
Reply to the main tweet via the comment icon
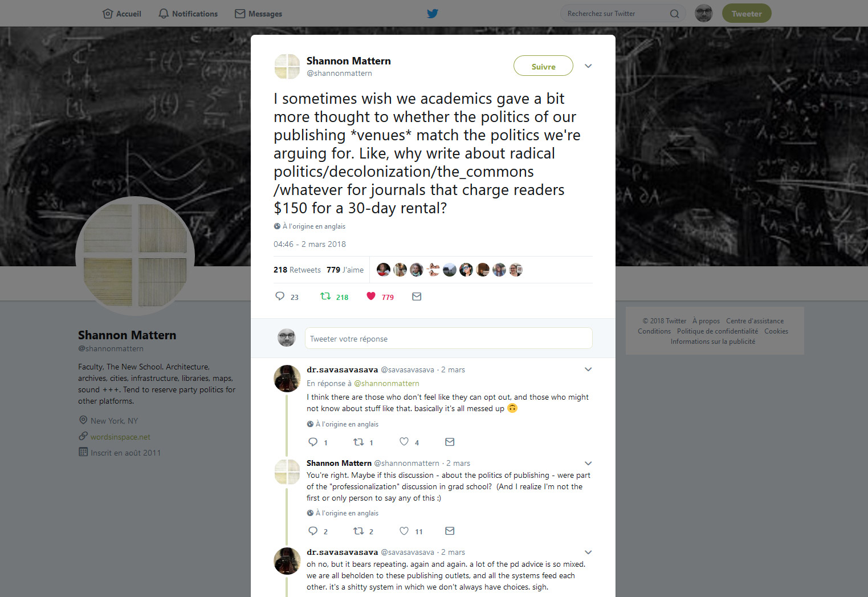(280, 296)
